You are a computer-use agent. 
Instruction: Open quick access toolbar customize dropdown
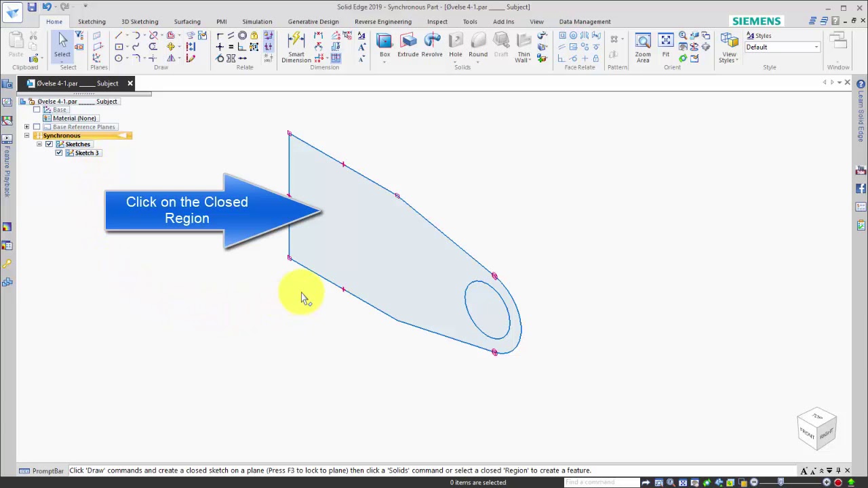pos(85,7)
